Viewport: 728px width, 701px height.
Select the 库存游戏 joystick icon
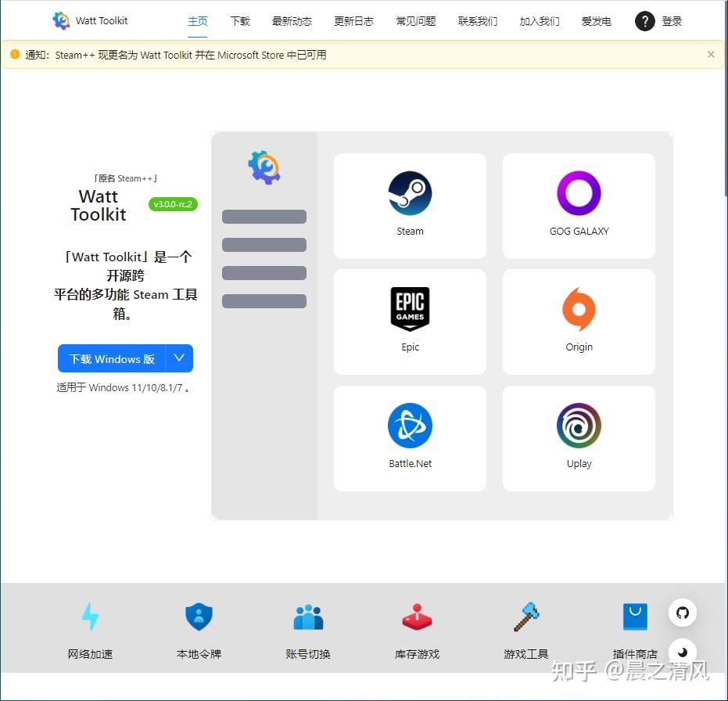pos(417,617)
